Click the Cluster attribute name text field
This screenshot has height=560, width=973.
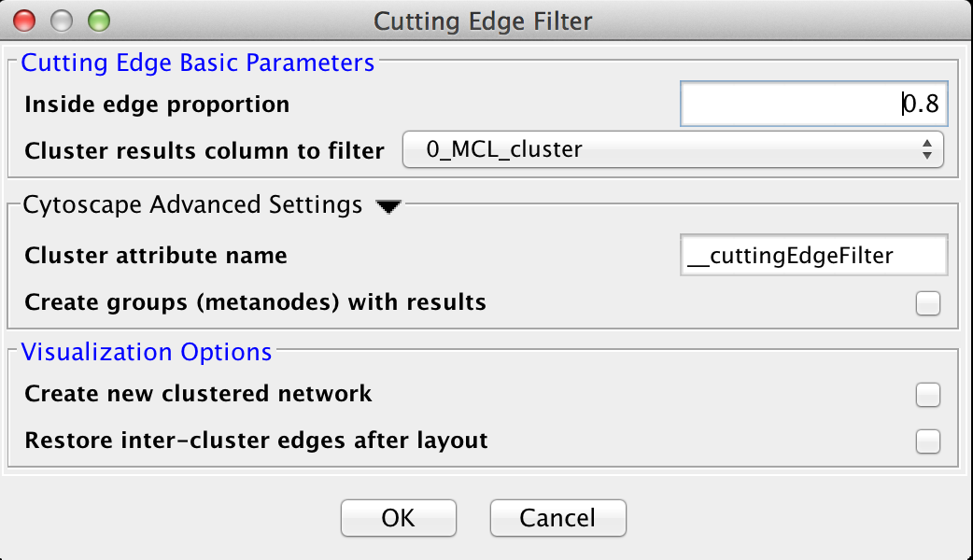[x=813, y=255]
